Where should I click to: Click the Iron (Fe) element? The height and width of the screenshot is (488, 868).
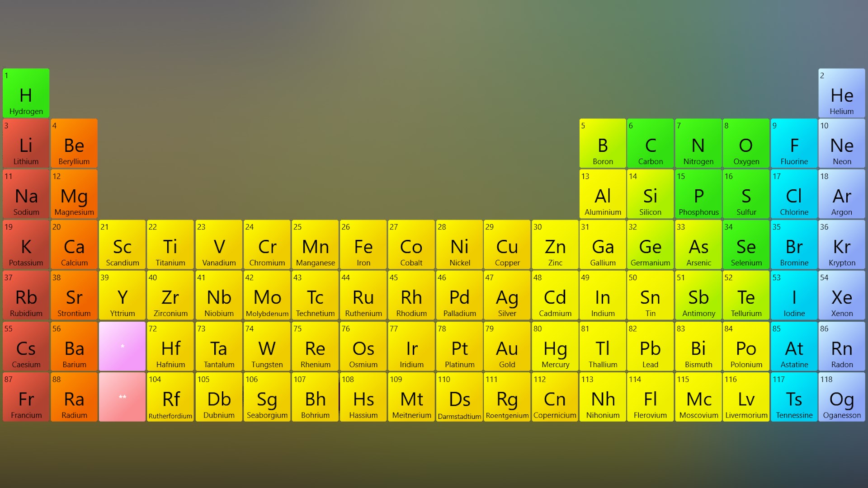coord(363,245)
